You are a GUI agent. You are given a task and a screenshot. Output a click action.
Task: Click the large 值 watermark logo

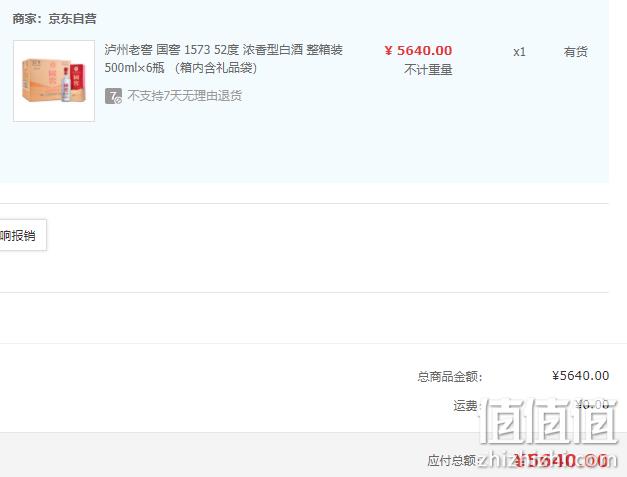point(548,420)
